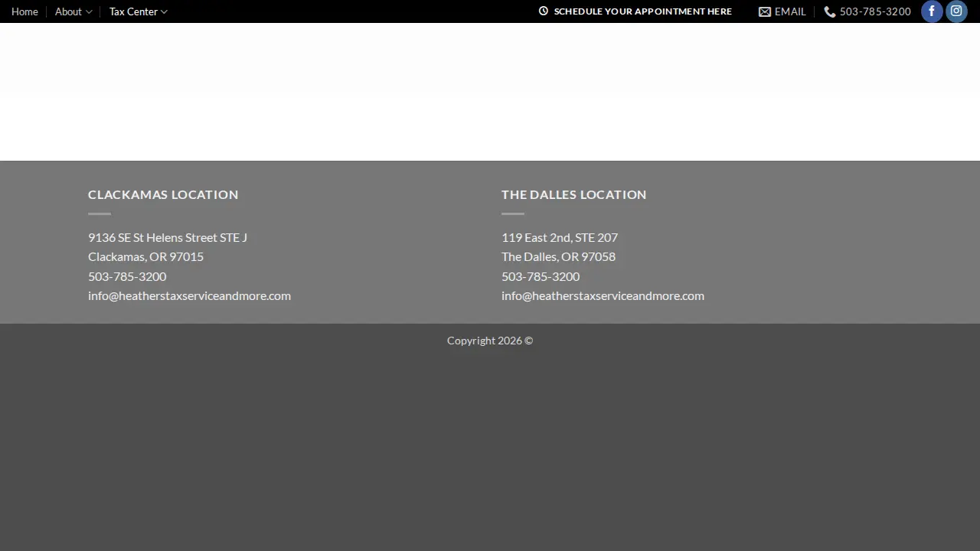Expand the About dropdown chevron
Image resolution: width=980 pixels, height=551 pixels.
89,11
